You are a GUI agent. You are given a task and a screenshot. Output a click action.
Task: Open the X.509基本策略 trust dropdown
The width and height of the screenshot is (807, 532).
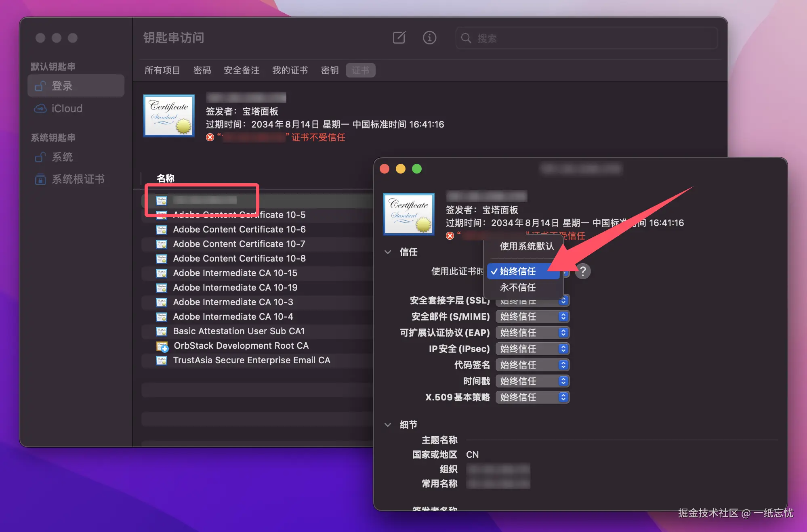[532, 397]
